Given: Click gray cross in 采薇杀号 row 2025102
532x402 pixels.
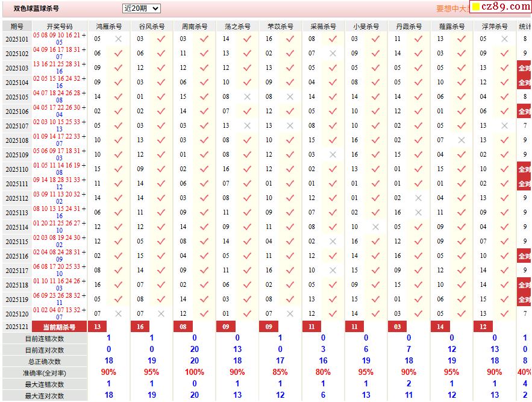Looking at the screenshot, I should pos(333,54).
